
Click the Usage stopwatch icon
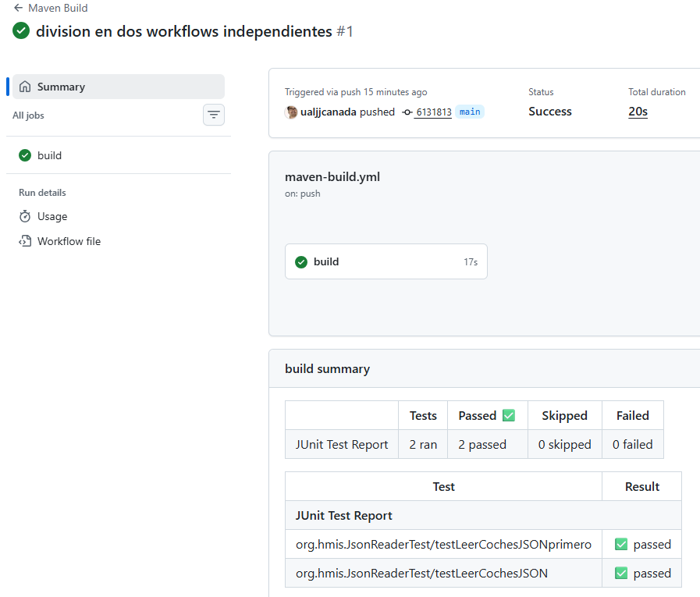pos(25,216)
